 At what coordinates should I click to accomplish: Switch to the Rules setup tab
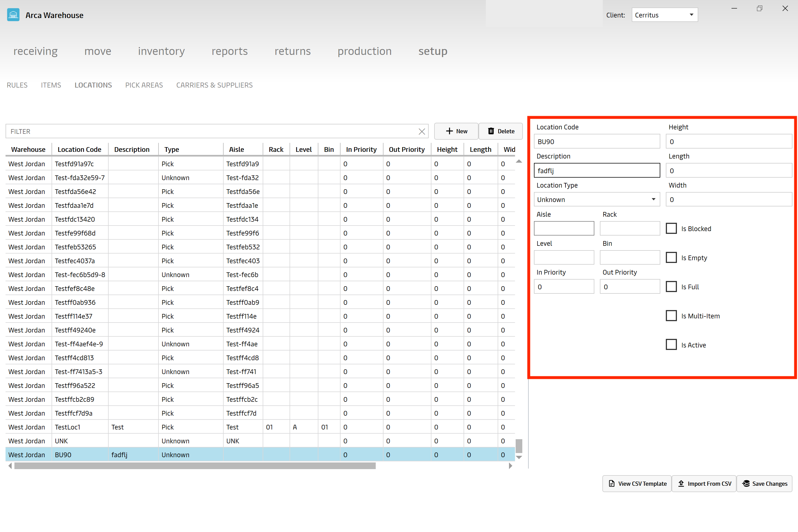[17, 85]
